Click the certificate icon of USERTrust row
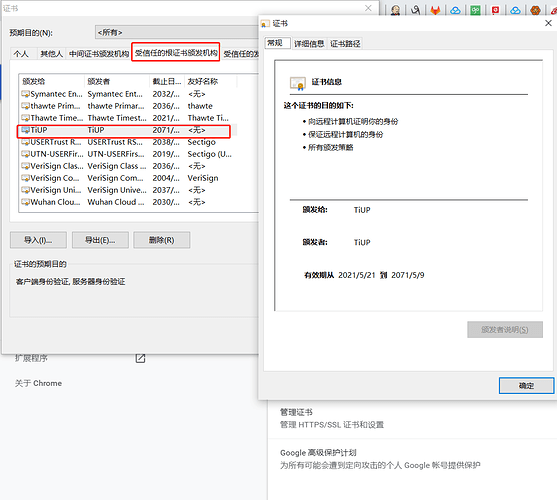The height and width of the screenshot is (500, 557). (25, 142)
